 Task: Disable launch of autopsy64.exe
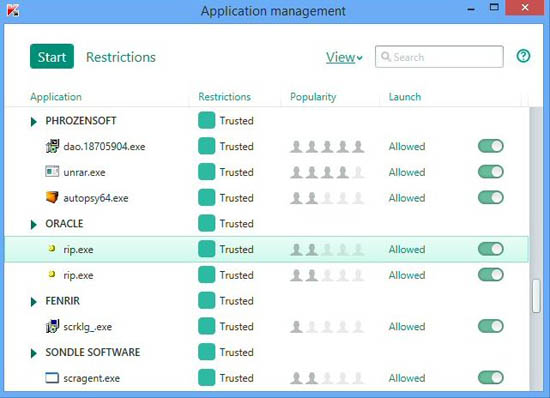click(x=491, y=197)
